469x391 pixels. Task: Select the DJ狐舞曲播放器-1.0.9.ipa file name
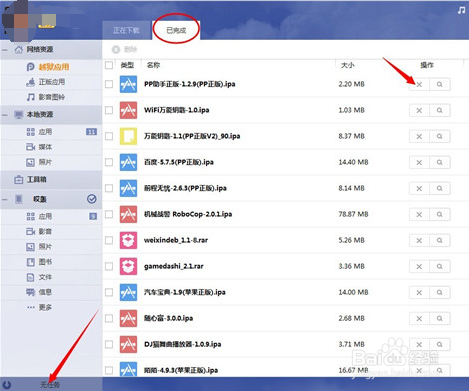(x=182, y=344)
